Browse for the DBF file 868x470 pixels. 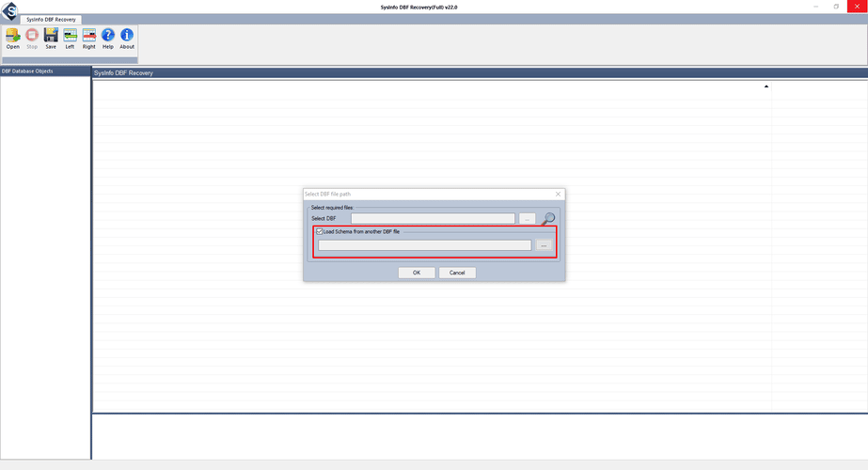(527, 219)
